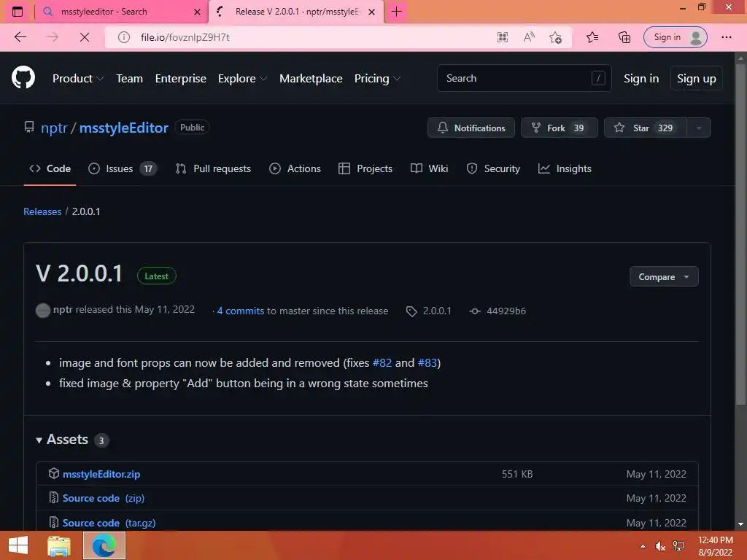Click the Sign in profile button in Edge
This screenshot has height=560, width=747.
[x=675, y=37]
